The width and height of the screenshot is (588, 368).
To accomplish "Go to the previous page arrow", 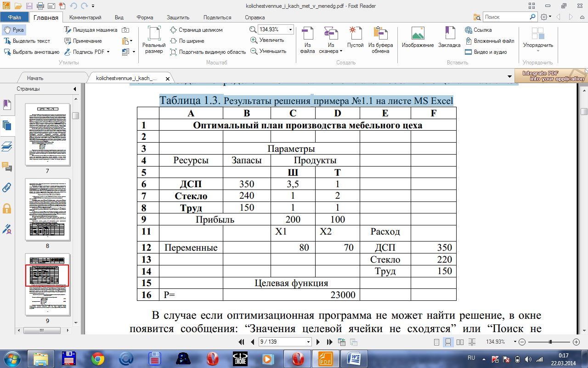I will pos(252,342).
